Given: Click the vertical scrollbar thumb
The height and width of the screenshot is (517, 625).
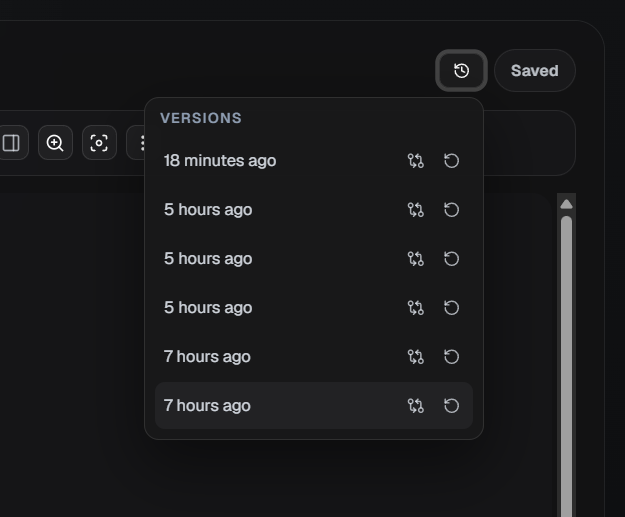Looking at the screenshot, I should (x=566, y=367).
